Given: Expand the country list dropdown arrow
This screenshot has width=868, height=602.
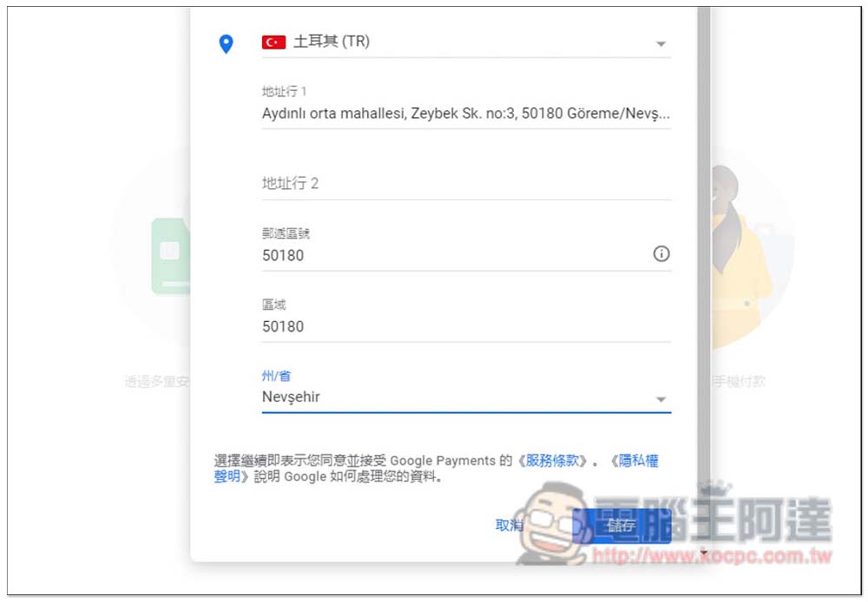Looking at the screenshot, I should tap(661, 43).
